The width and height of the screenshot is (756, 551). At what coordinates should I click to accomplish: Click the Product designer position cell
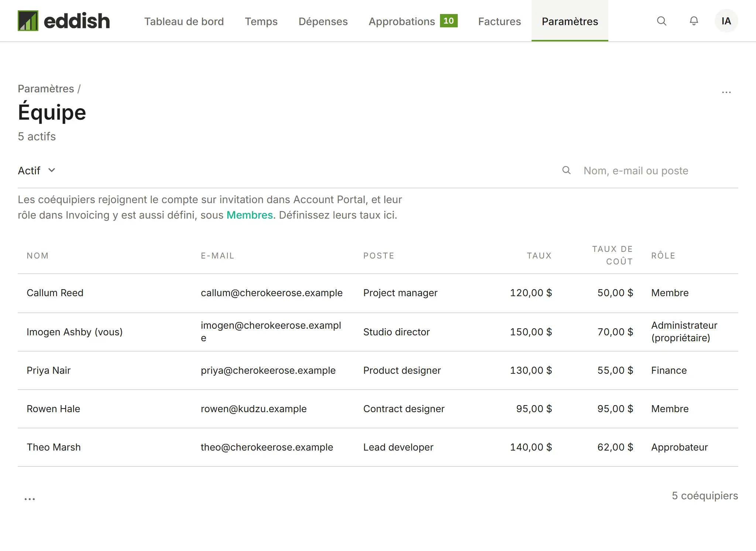(402, 370)
